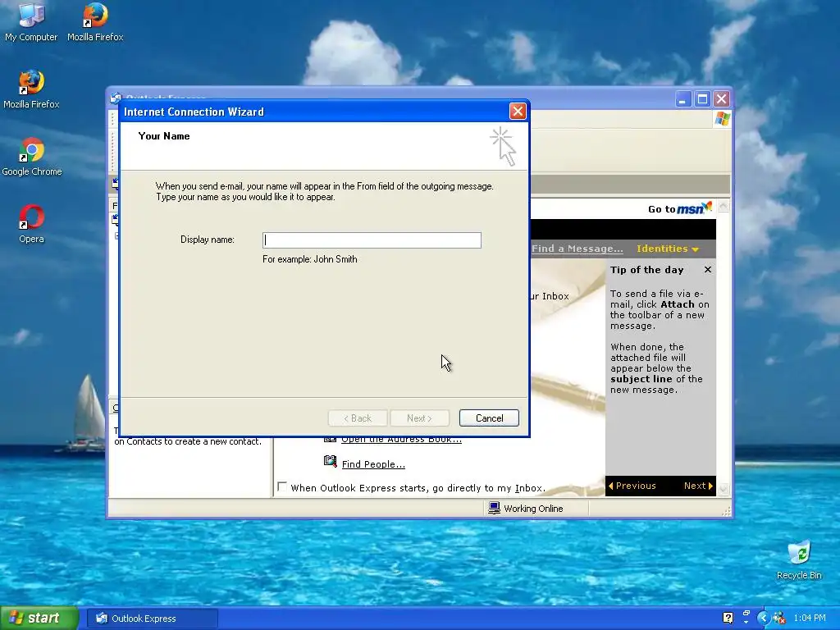
Task: Expand the Identities dropdown
Action: coord(668,249)
